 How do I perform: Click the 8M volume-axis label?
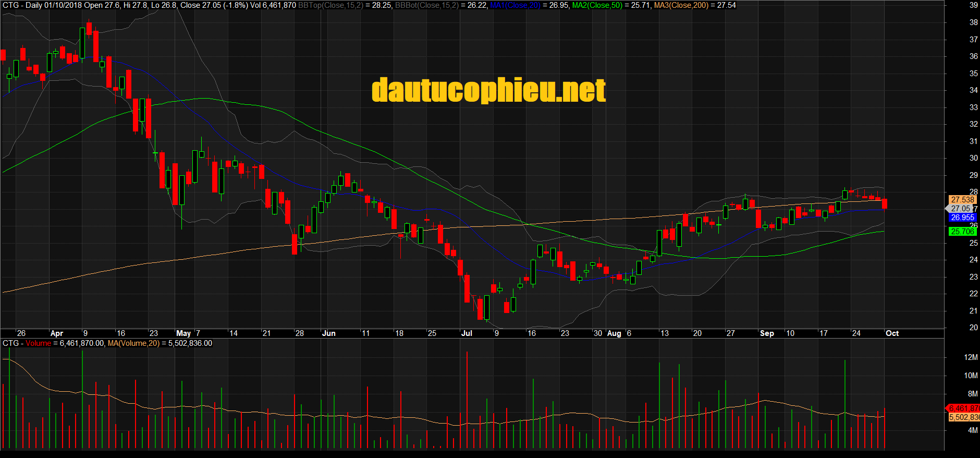(973, 394)
